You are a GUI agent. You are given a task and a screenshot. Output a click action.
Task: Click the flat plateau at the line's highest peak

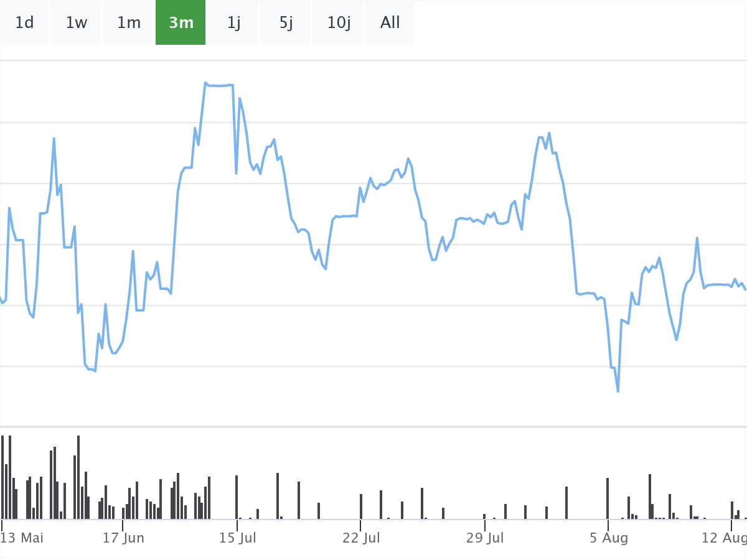(219, 85)
